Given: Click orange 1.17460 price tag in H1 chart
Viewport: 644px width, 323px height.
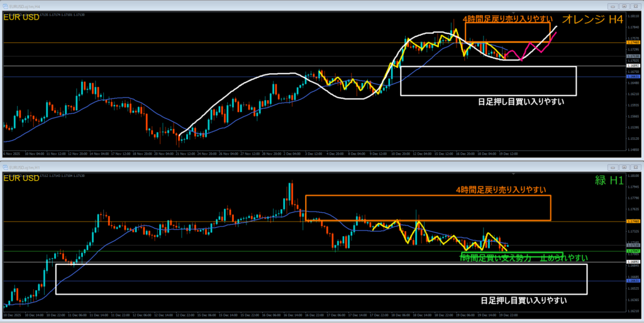Looking at the screenshot, I should (x=633, y=221).
